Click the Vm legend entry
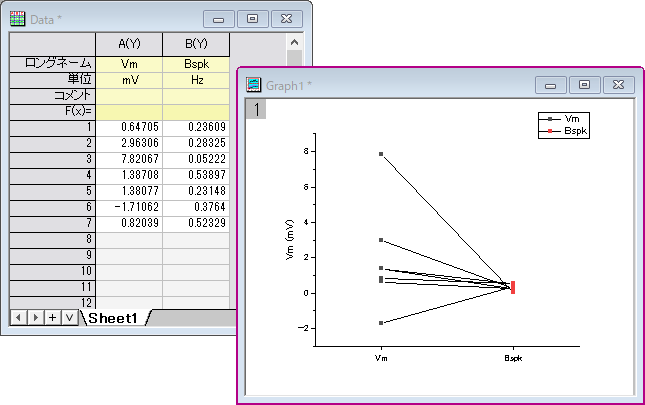This screenshot has height=405, width=645. 564,119
